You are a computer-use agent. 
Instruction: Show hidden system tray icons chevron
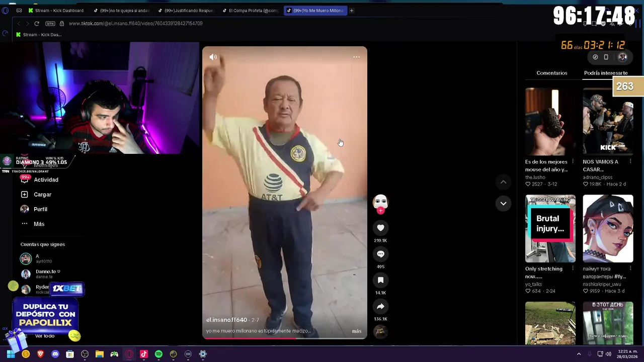tap(579, 354)
